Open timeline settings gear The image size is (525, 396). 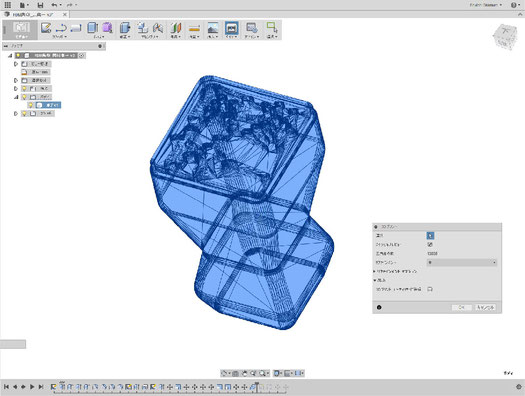coord(519,387)
